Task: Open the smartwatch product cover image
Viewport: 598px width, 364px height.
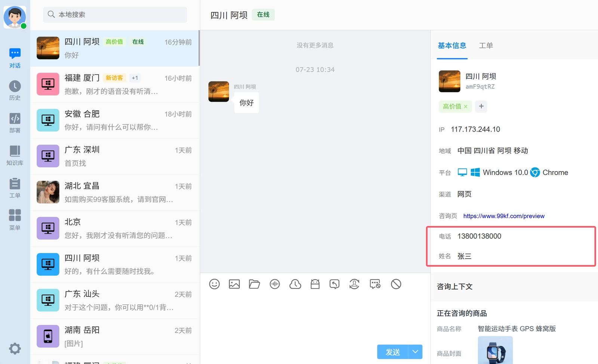Action: (495, 350)
